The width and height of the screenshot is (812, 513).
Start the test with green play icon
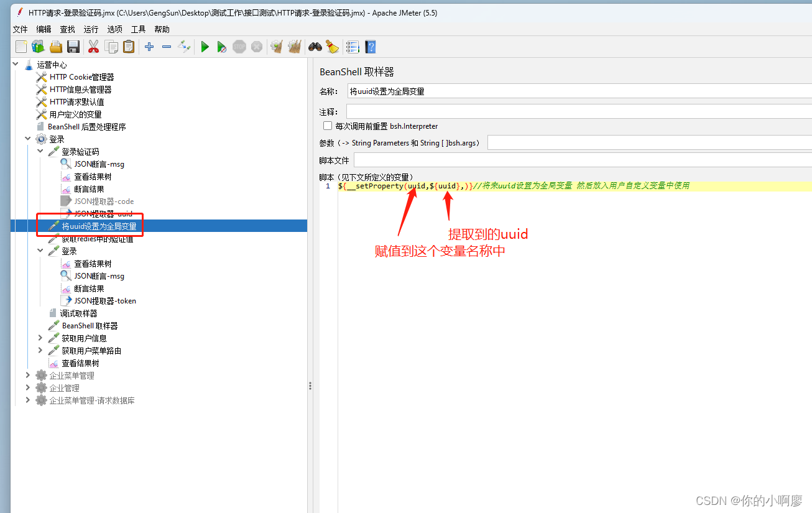(205, 47)
